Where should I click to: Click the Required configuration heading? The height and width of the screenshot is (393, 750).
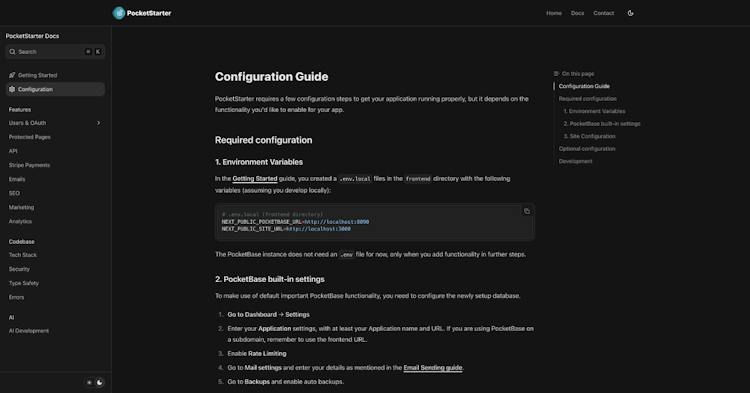tap(263, 140)
